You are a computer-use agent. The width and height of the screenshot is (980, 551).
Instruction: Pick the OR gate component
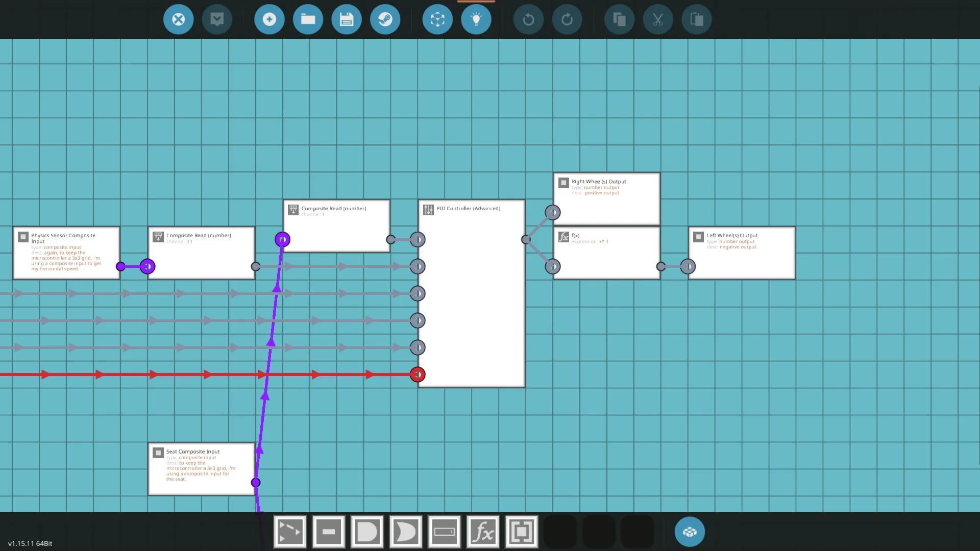tap(406, 532)
